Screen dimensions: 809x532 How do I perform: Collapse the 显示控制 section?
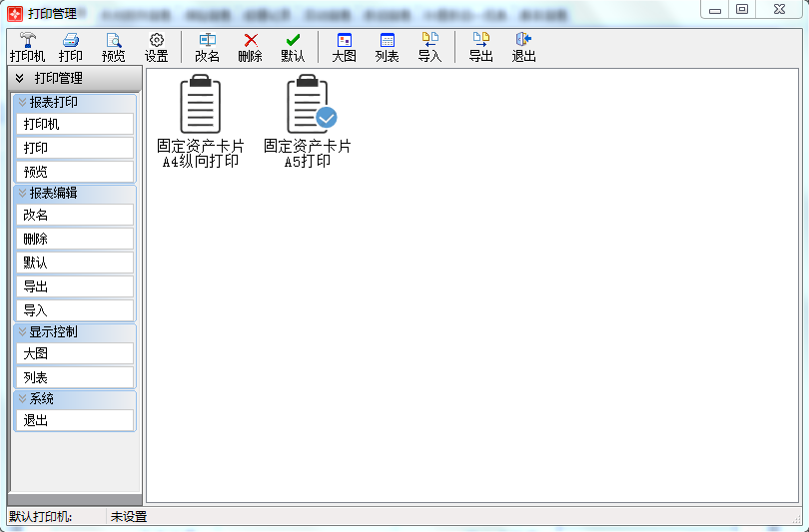tap(22, 331)
